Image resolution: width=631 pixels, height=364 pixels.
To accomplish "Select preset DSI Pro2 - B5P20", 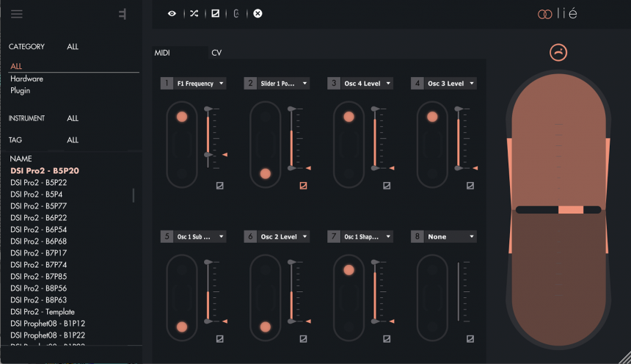I will pyautogui.click(x=45, y=171).
